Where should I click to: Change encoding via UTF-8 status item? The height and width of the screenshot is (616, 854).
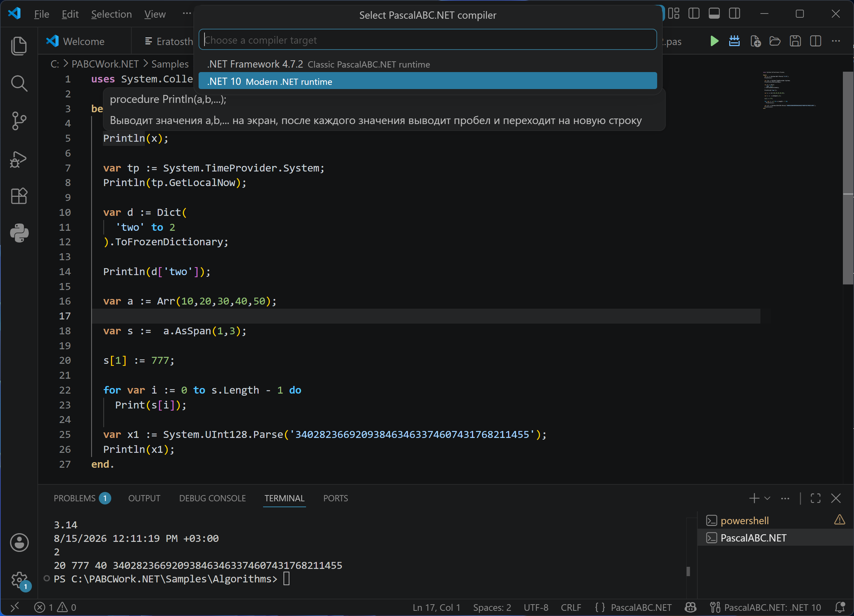coord(536,607)
